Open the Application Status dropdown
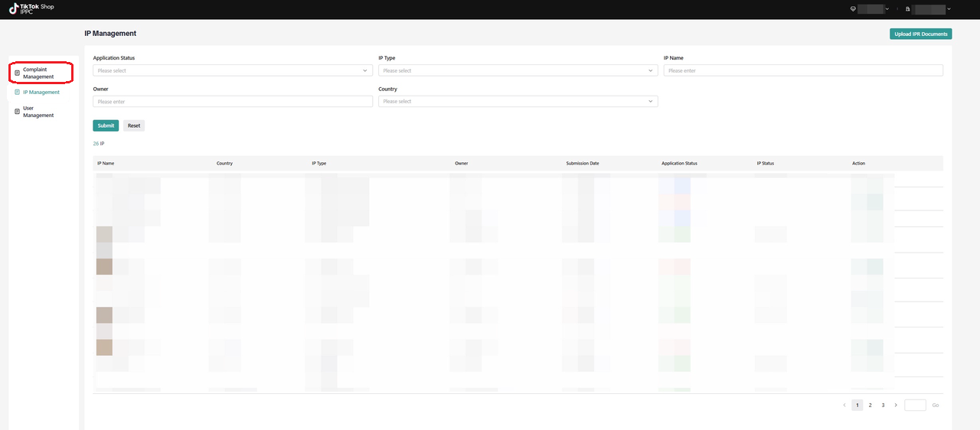This screenshot has width=980, height=430. coord(233,70)
